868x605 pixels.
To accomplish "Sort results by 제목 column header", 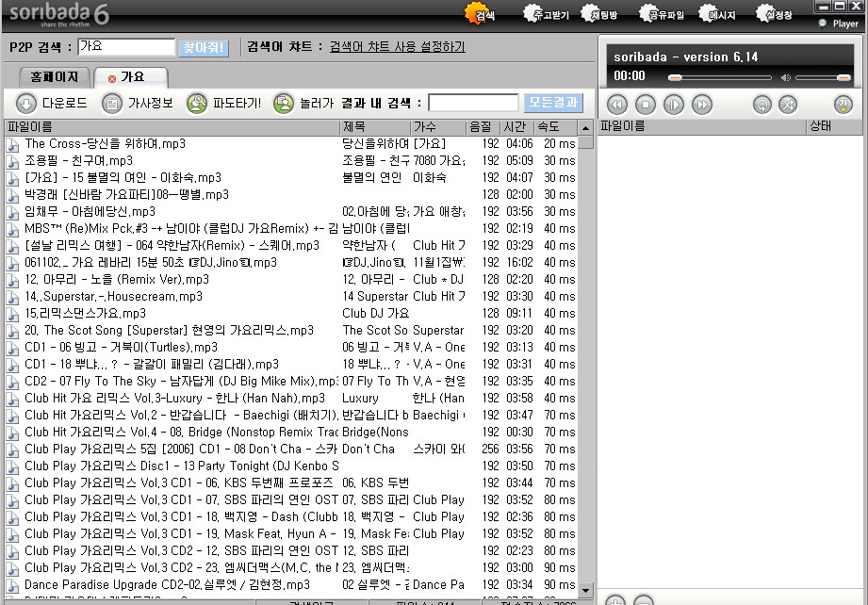I will coord(375,127).
